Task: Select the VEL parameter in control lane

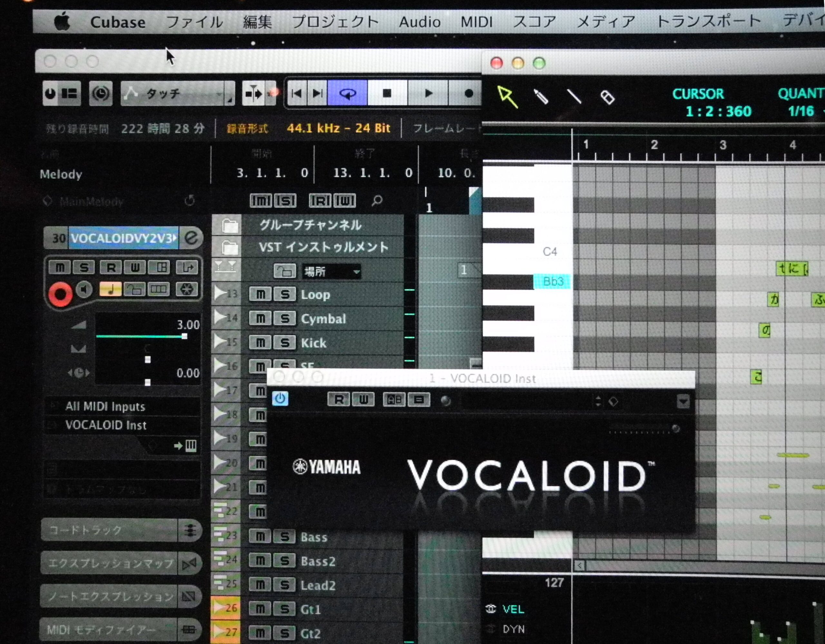Action: 513,609
